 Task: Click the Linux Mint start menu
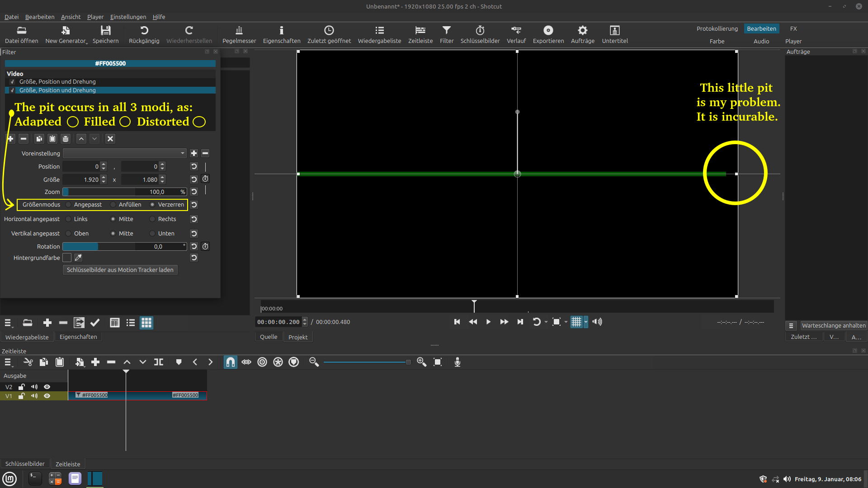[9, 479]
